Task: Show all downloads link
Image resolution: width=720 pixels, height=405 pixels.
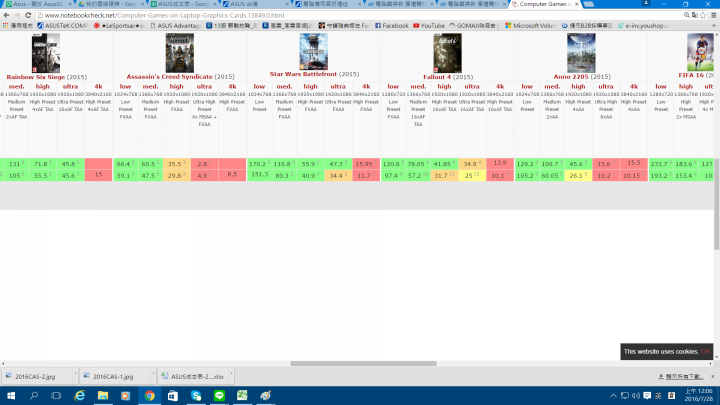Action: (x=681, y=377)
